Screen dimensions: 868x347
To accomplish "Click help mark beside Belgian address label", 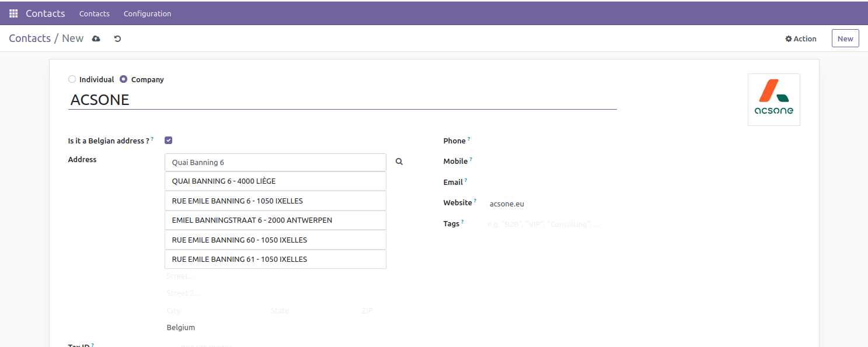I will click(x=152, y=139).
